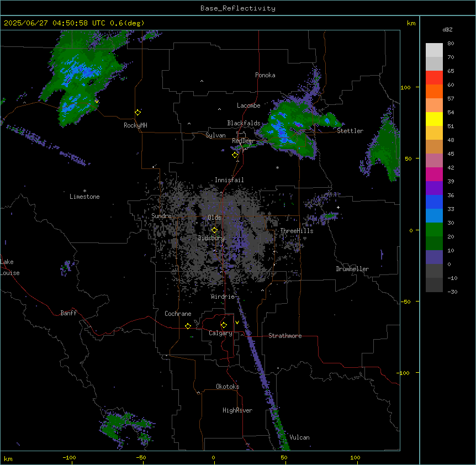The image size is (476, 465).
Task: Click the yellow diamond marker south of RedDeer
Action: (235, 155)
